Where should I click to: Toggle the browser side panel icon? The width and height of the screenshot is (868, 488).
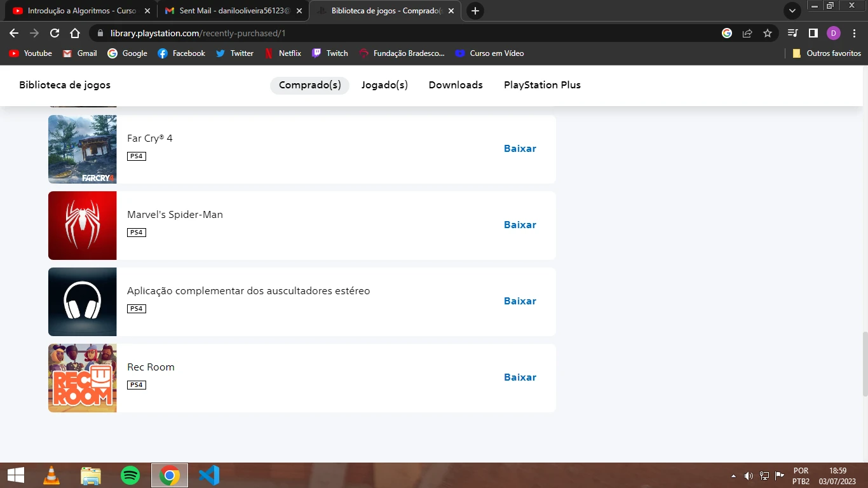click(x=813, y=33)
